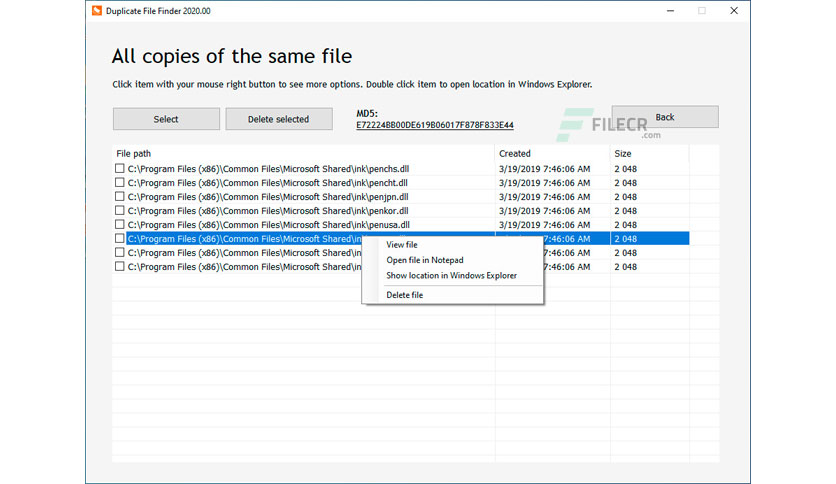Viewport: 836px width, 484px height.
Task: Sort by the Size column header
Action: click(622, 154)
